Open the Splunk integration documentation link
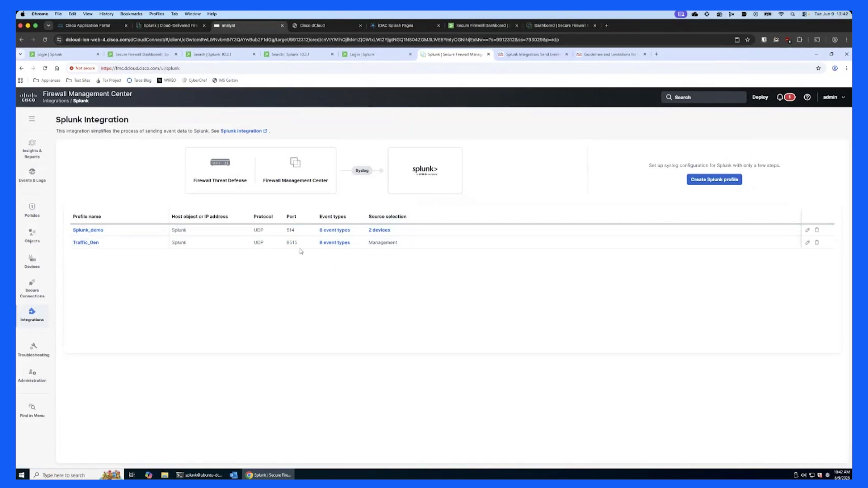Screen dimensions: 868x488 [244, 131]
